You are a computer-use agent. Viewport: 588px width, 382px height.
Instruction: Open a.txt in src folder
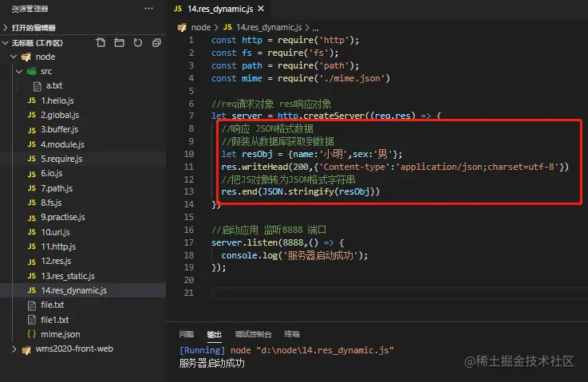54,86
